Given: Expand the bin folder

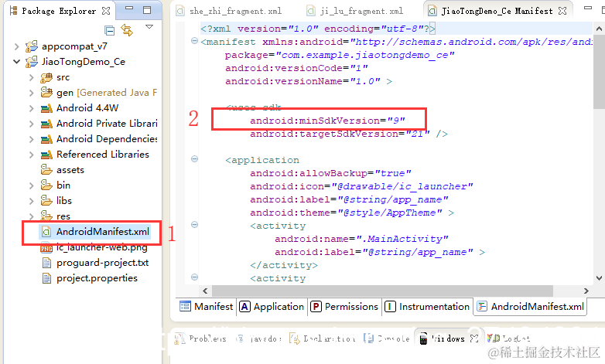Looking at the screenshot, I should click(x=32, y=185).
